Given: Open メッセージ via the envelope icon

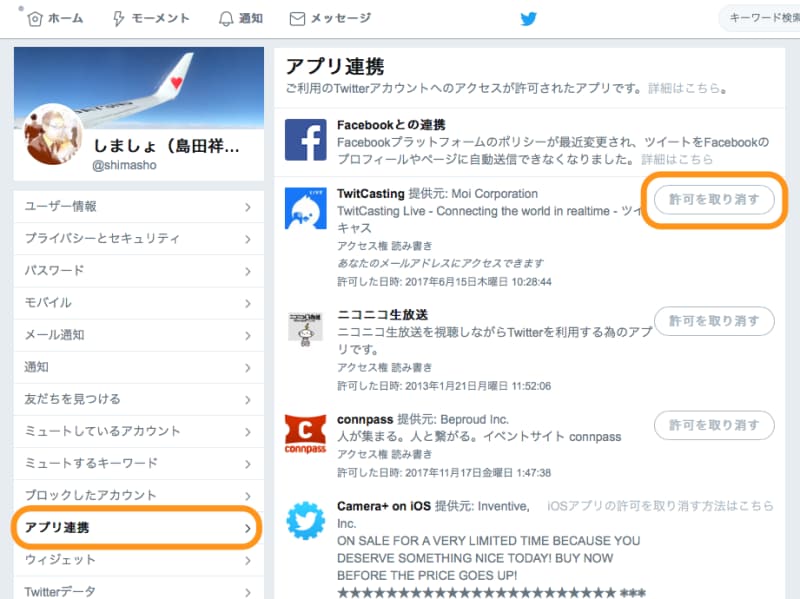Looking at the screenshot, I should 295,17.
